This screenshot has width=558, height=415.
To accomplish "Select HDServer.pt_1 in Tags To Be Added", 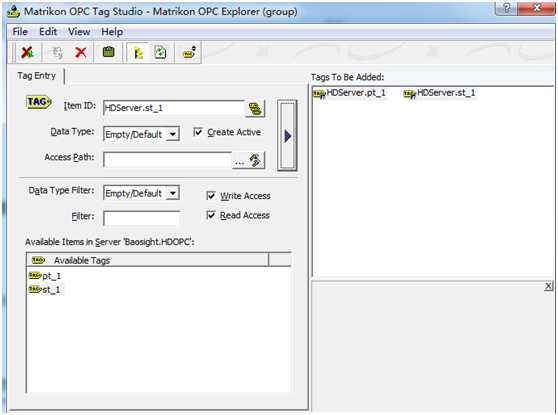I will [349, 93].
